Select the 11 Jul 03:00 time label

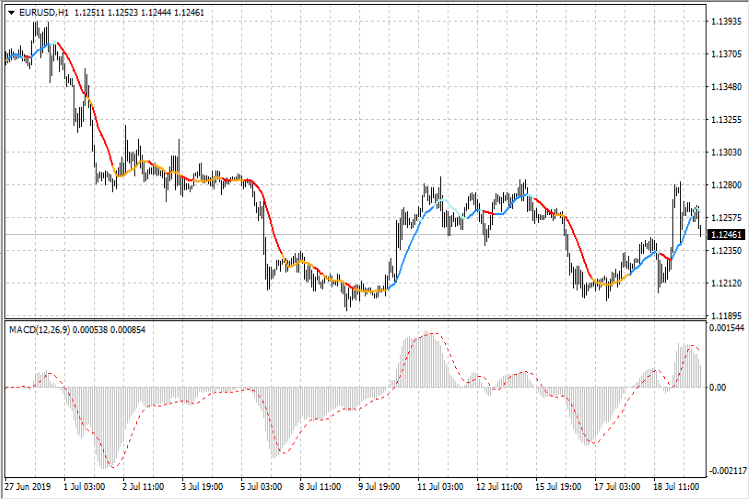[x=440, y=487]
